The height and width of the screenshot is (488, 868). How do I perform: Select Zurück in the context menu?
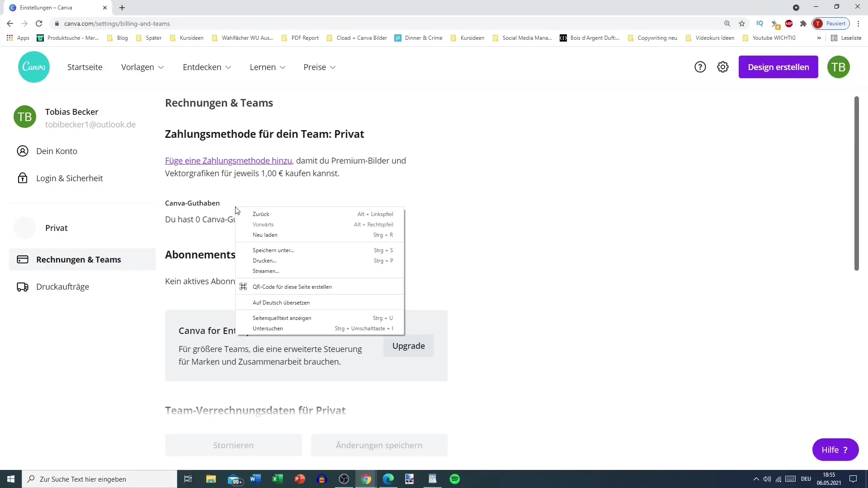(x=320, y=214)
